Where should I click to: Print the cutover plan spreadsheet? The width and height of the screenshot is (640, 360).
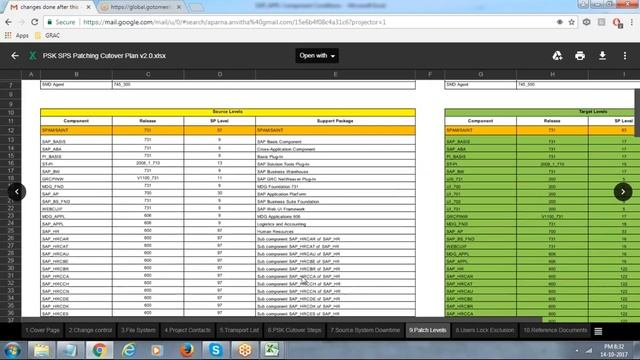click(580, 56)
